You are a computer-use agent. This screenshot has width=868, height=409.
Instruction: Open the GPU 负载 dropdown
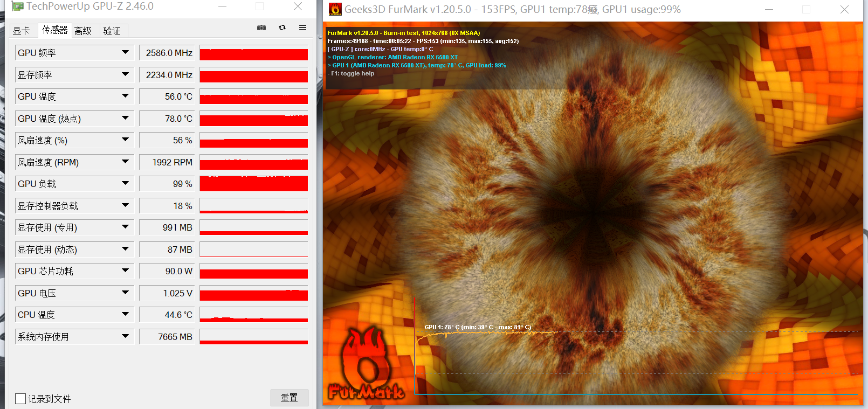(x=125, y=183)
